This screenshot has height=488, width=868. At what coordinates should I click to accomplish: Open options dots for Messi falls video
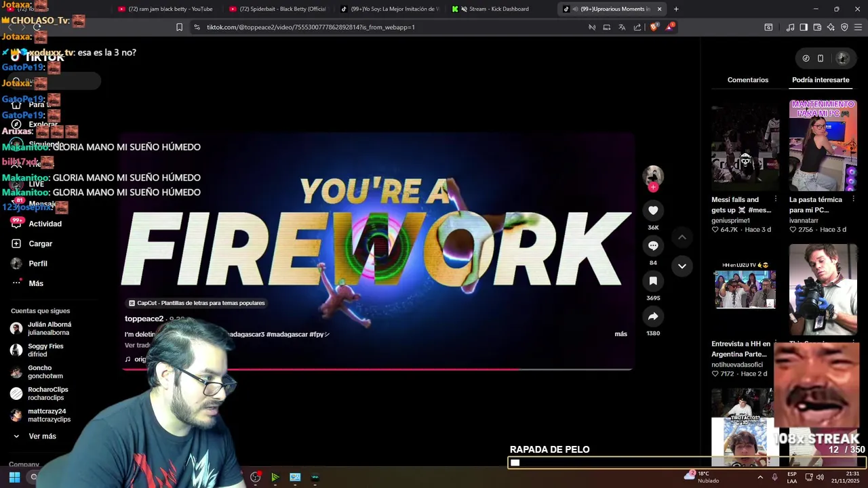pos(776,199)
